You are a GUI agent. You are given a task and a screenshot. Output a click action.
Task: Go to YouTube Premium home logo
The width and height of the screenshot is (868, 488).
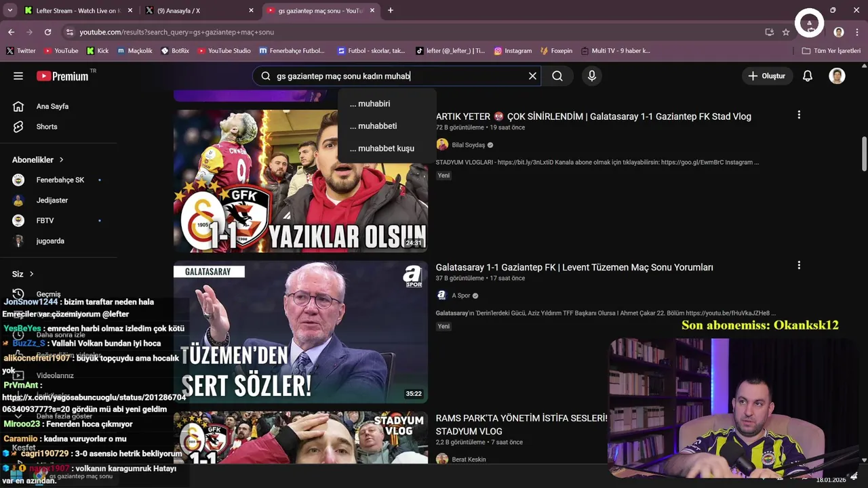tap(62, 76)
